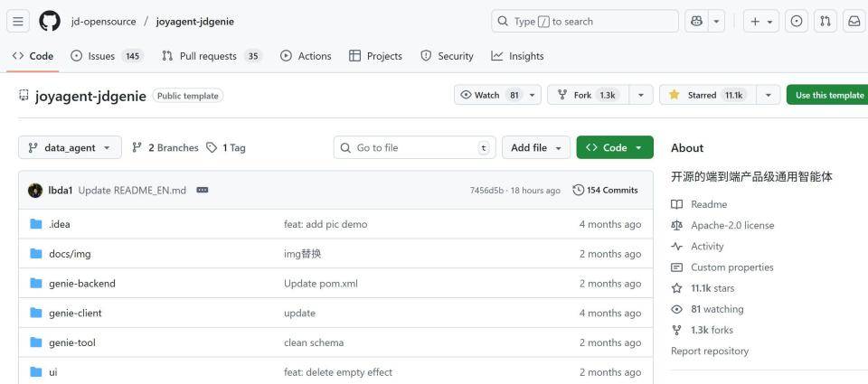Screen dimensions: 868x384
Task: Open the green Code dropdown button
Action: tap(614, 147)
